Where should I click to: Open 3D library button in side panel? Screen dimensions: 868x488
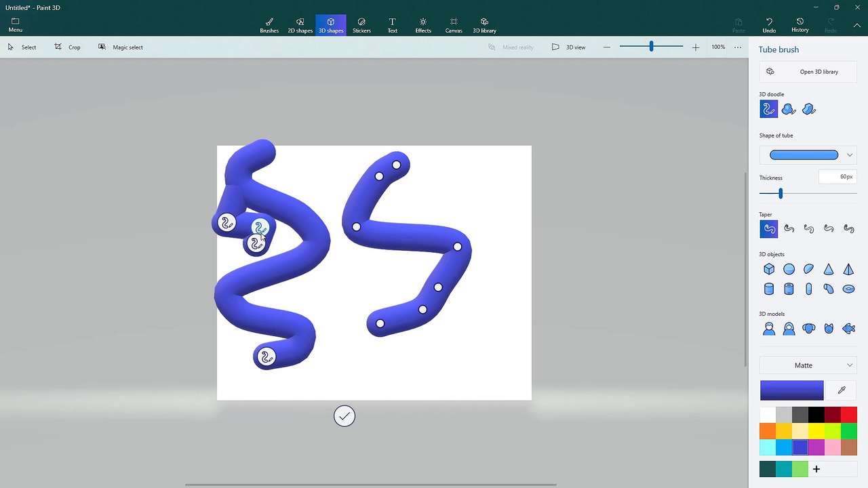808,72
